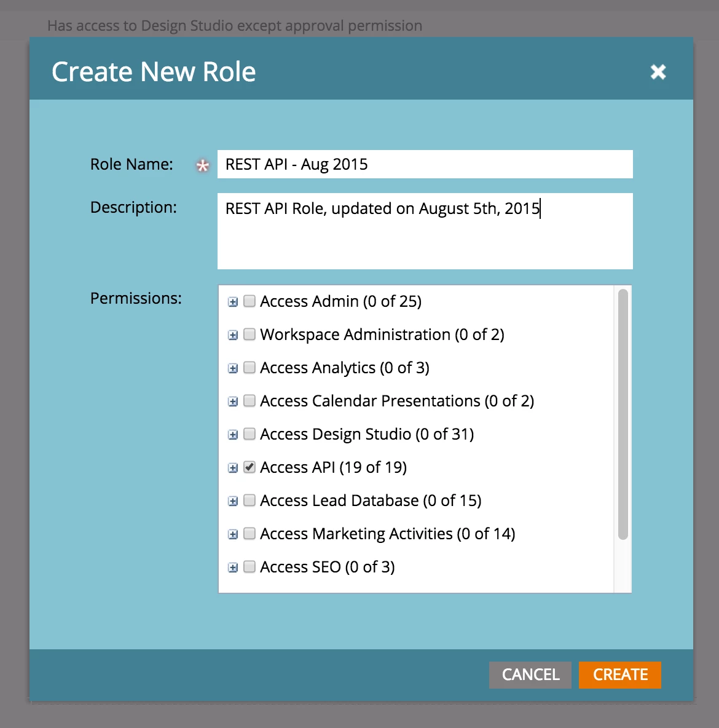The height and width of the screenshot is (728, 719).
Task: Select the 'Access SEO (0 of 3)' label
Action: [328, 567]
